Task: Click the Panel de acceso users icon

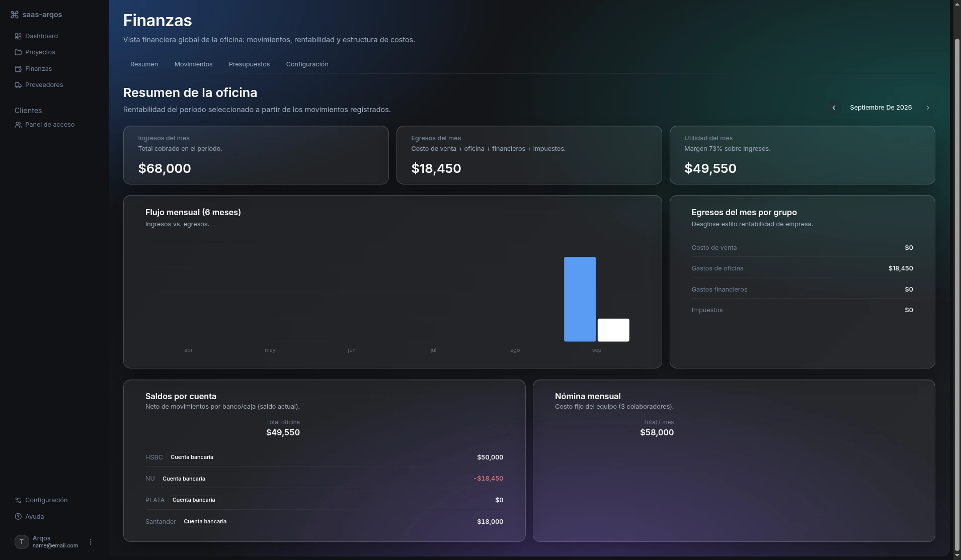Action: [18, 125]
